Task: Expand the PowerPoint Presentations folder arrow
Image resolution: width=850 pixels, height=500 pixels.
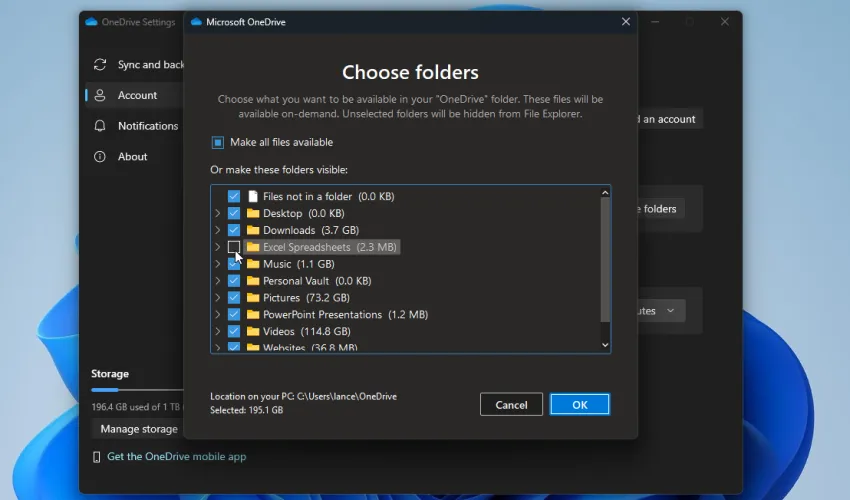Action: [x=218, y=315]
